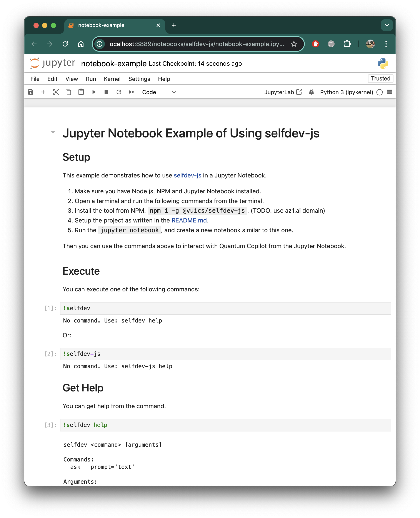Restart kernel and run all cells
The height and width of the screenshot is (518, 420).
click(132, 92)
